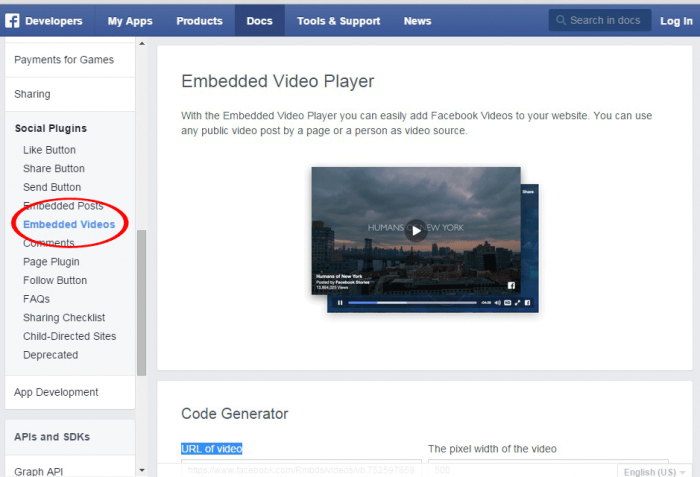The image size is (700, 477).
Task: Open the Developers home link
Action: (54, 21)
